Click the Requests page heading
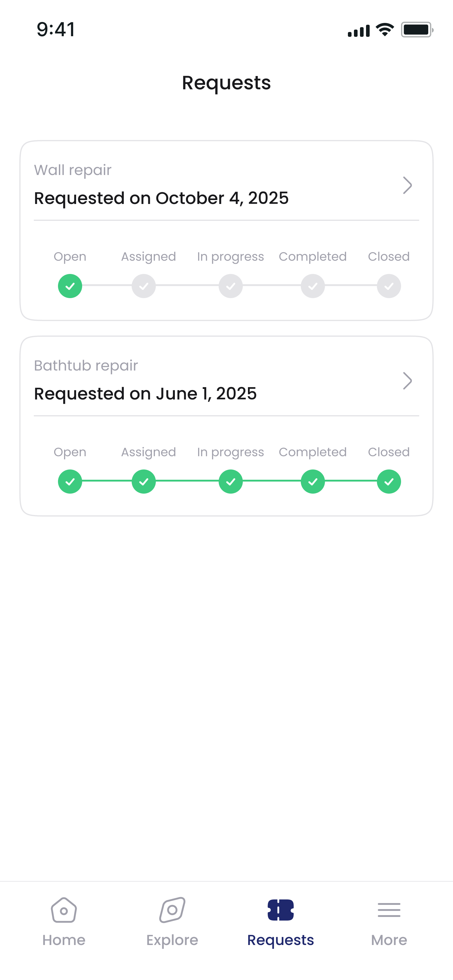This screenshot has height=980, width=453. pos(226,83)
